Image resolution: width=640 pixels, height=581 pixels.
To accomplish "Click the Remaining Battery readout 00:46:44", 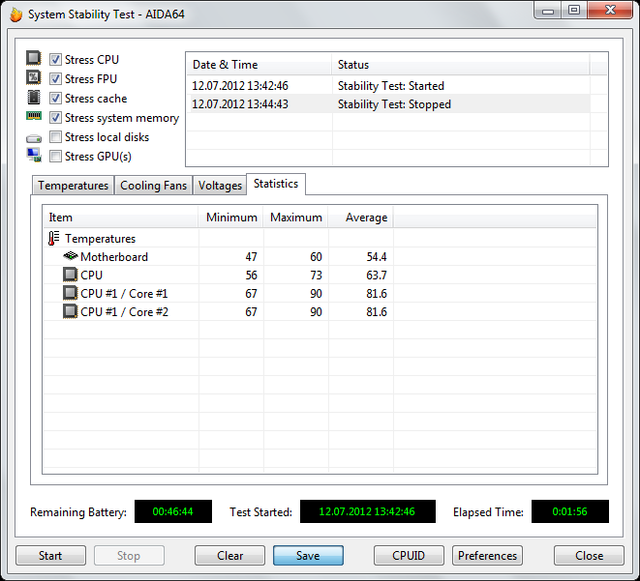I will tap(173, 511).
